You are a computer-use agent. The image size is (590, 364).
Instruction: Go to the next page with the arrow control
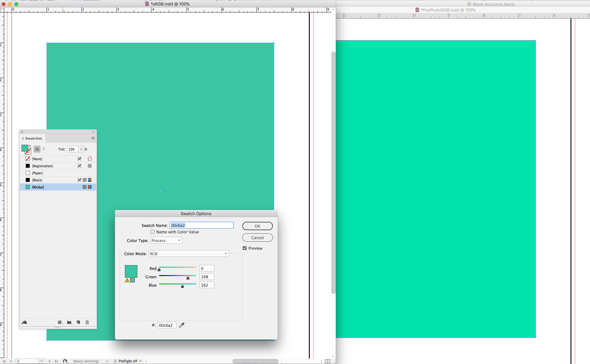[x=49, y=361]
